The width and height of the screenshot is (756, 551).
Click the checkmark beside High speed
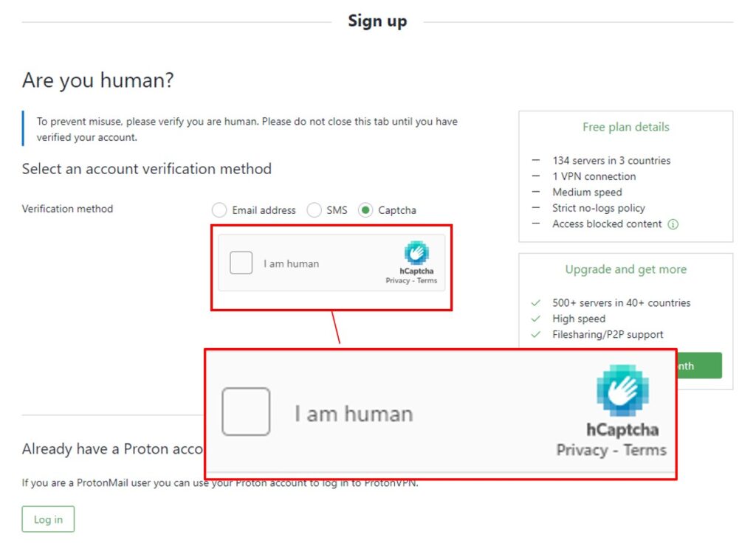point(536,319)
